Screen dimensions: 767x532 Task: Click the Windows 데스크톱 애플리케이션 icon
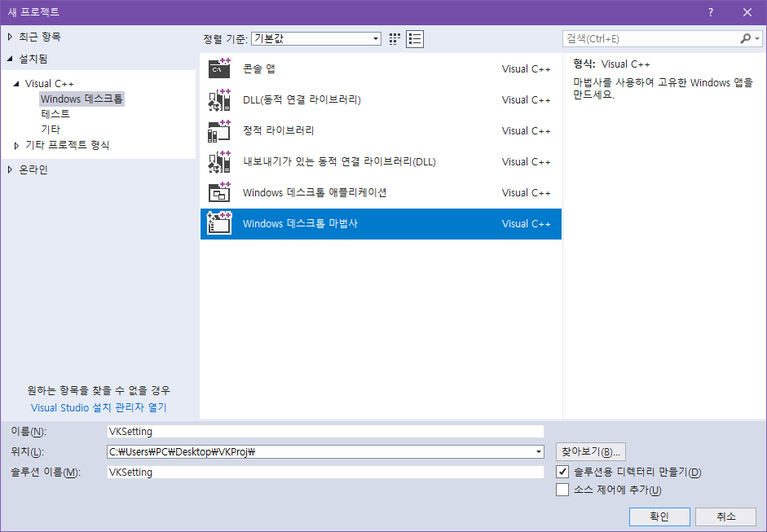(219, 192)
